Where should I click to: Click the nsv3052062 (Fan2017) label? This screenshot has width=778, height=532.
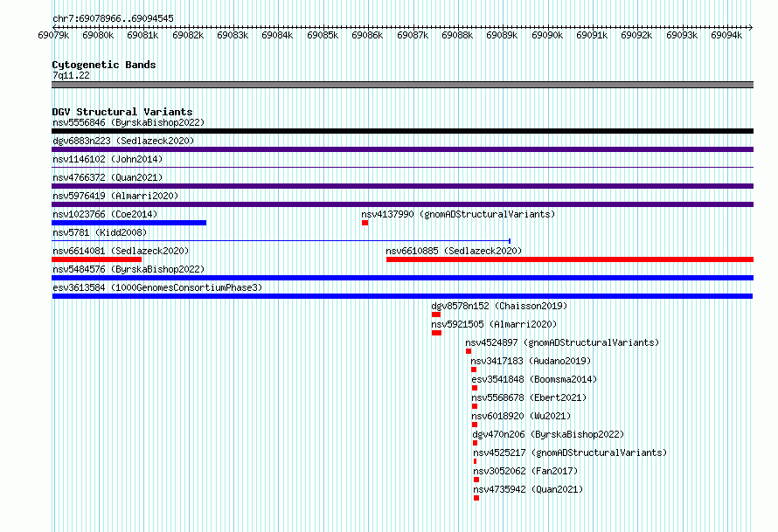tap(525, 471)
